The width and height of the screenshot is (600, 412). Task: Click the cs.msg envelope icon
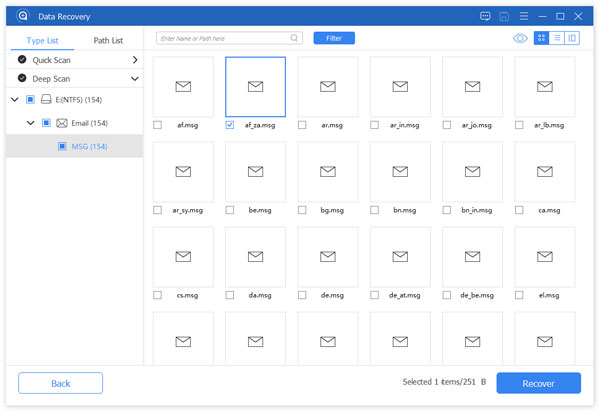click(x=183, y=257)
